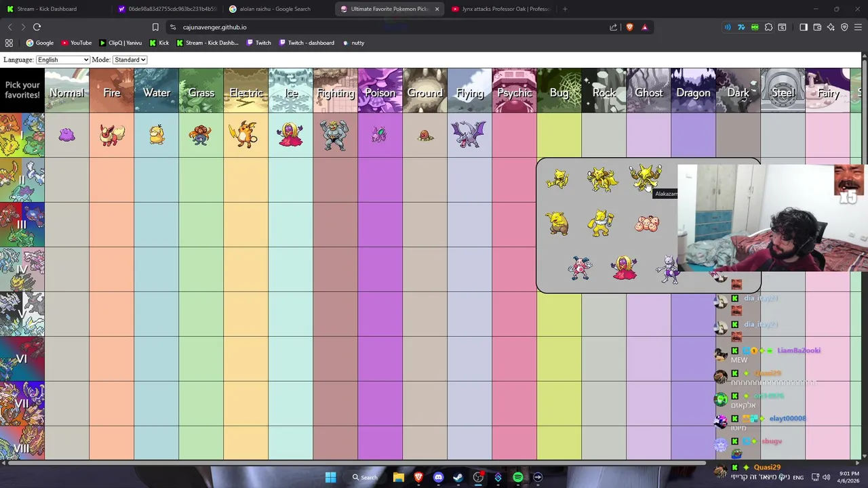
Task: Pick Kadabra in the Psychic popup
Action: coord(602,179)
